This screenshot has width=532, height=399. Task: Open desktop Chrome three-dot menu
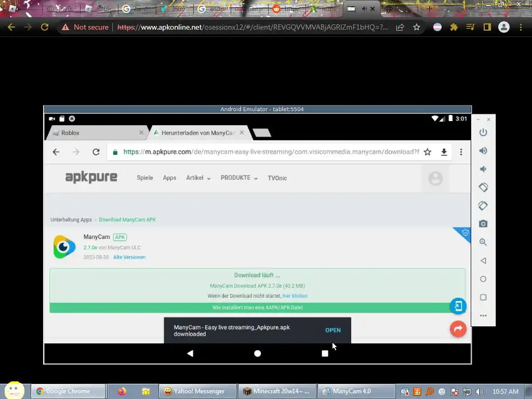[521, 27]
